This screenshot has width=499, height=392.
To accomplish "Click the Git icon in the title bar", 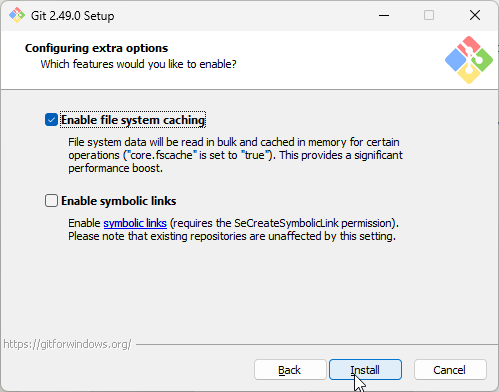I will (17, 15).
